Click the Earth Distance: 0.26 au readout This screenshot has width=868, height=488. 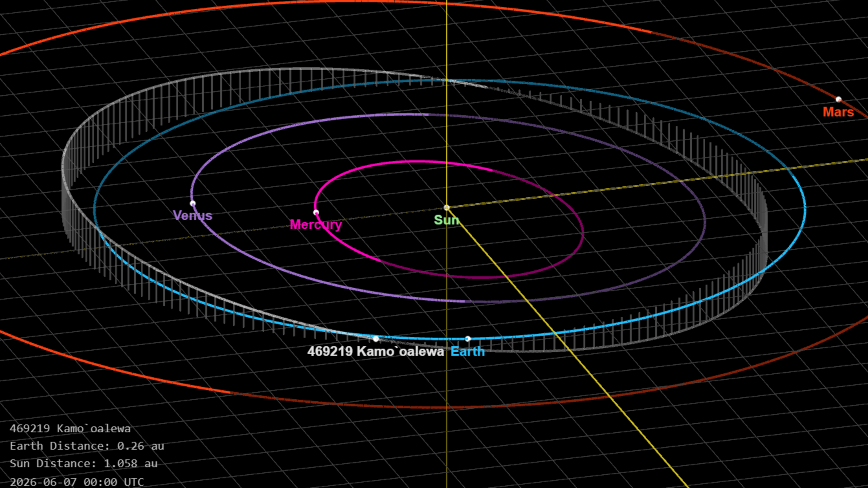87,446
